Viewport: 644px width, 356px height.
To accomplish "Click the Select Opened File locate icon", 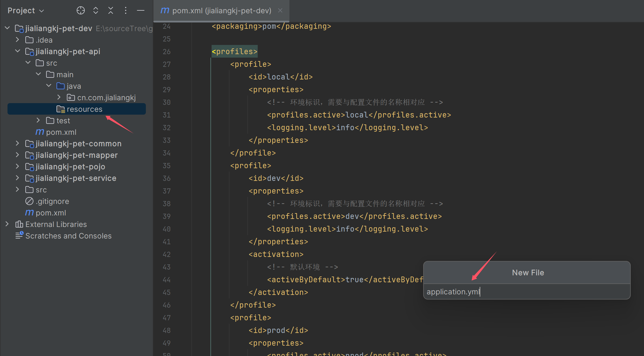I will (x=81, y=11).
